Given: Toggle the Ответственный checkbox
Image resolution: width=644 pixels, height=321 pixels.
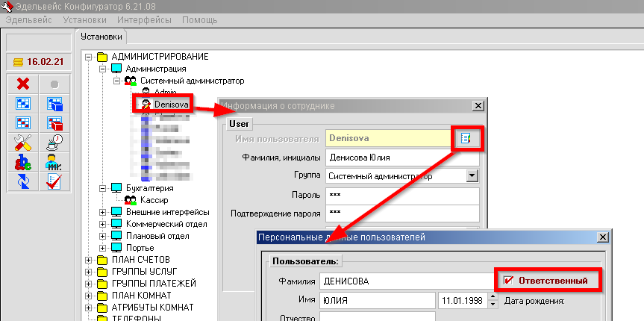Looking at the screenshot, I should coord(509,281).
